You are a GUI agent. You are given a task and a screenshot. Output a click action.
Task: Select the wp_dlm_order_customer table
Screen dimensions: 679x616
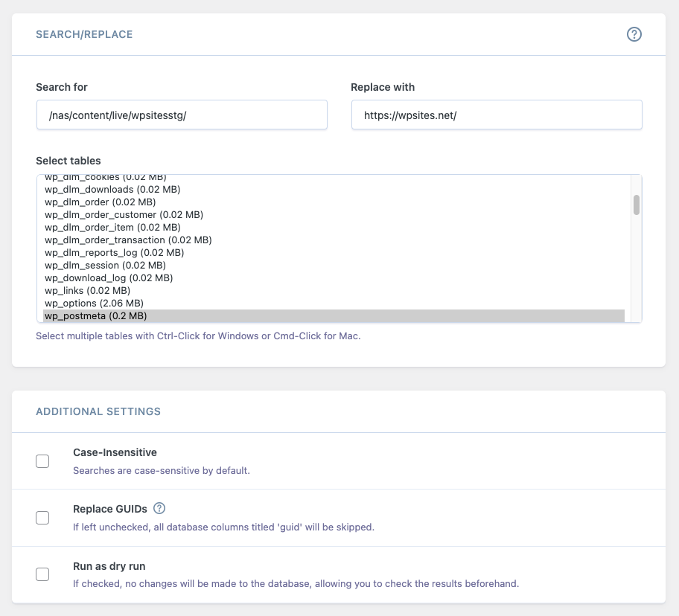[x=124, y=214]
